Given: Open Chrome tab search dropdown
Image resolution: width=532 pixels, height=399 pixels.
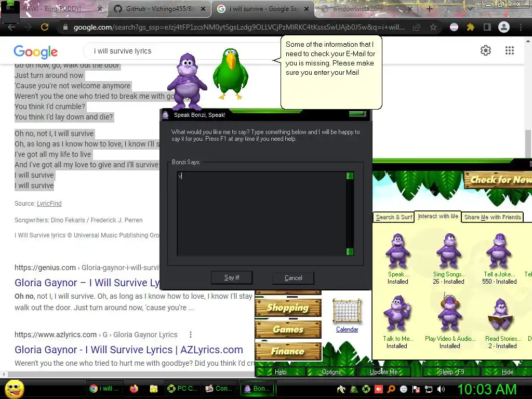Looking at the screenshot, I should point(470,9).
